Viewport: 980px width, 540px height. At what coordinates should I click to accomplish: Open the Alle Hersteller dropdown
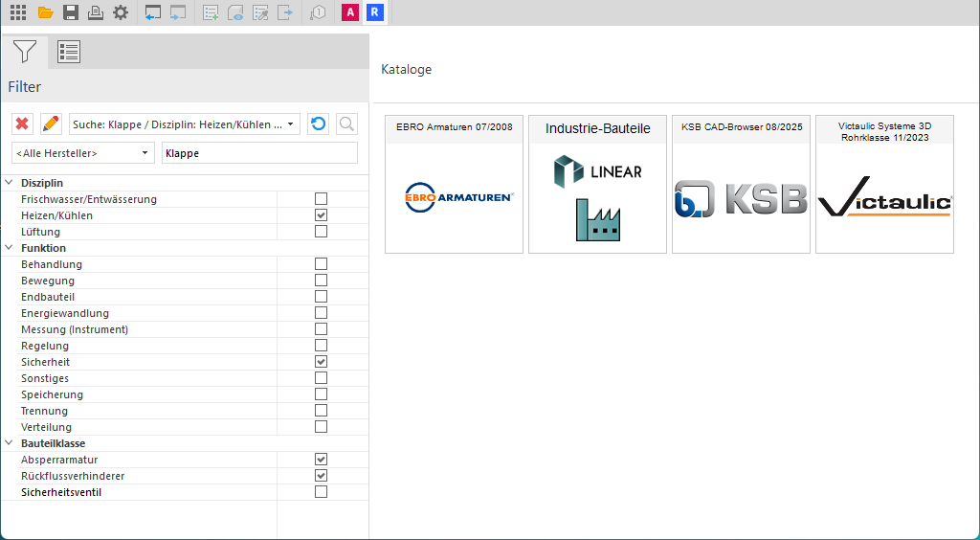click(x=83, y=153)
